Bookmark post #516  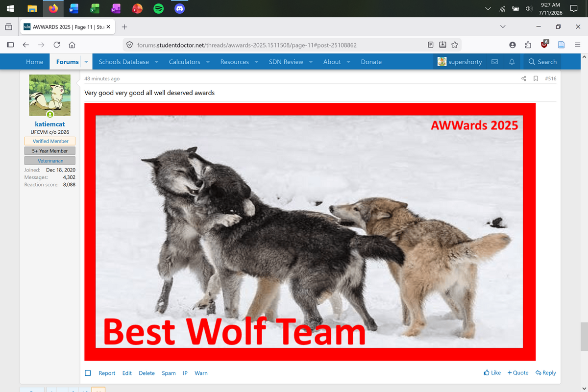click(x=536, y=78)
